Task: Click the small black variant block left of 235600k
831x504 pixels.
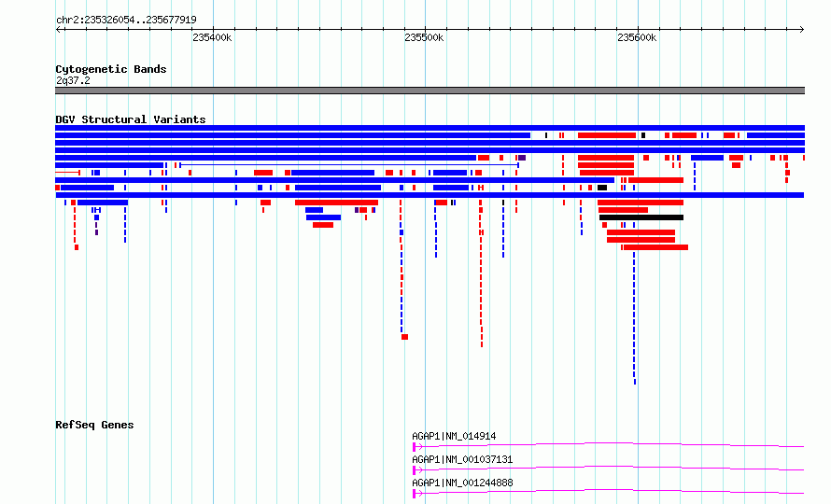Action: [602, 188]
